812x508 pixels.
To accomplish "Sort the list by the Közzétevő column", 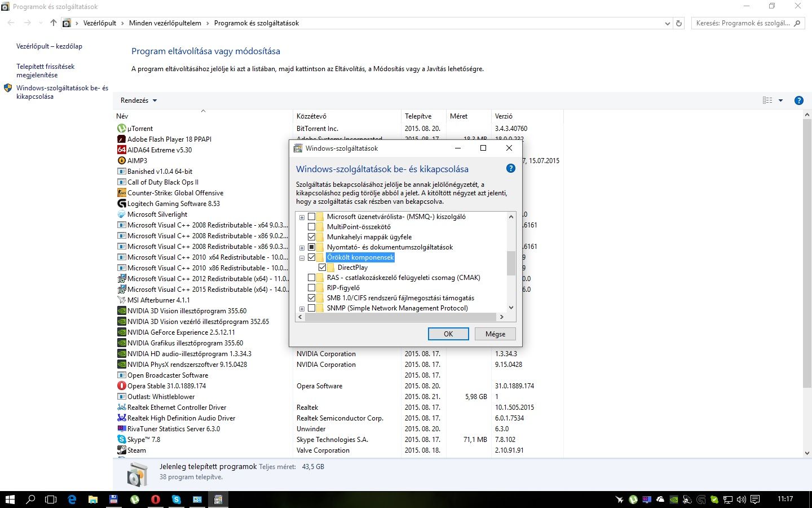I will click(347, 116).
